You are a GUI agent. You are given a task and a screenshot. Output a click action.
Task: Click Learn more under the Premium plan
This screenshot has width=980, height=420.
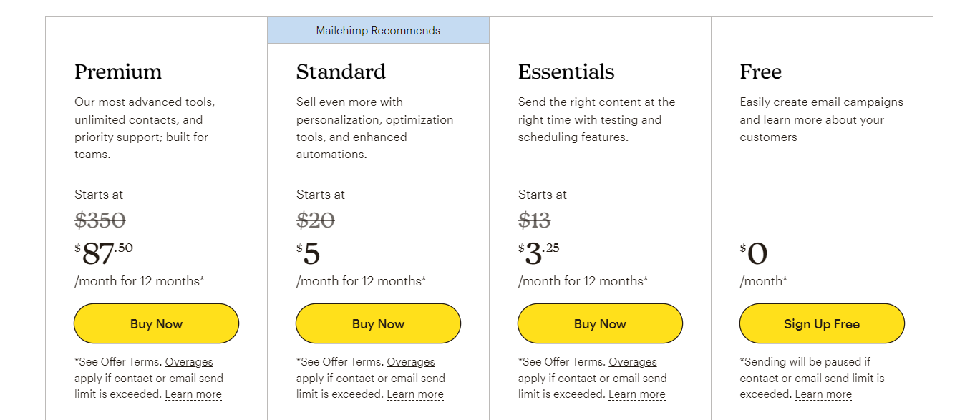click(193, 394)
